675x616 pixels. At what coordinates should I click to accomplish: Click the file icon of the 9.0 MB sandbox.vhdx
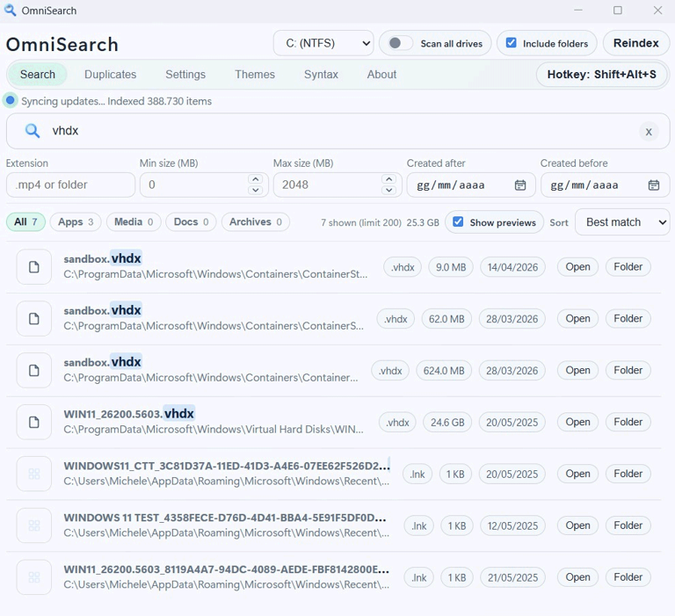pos(34,267)
